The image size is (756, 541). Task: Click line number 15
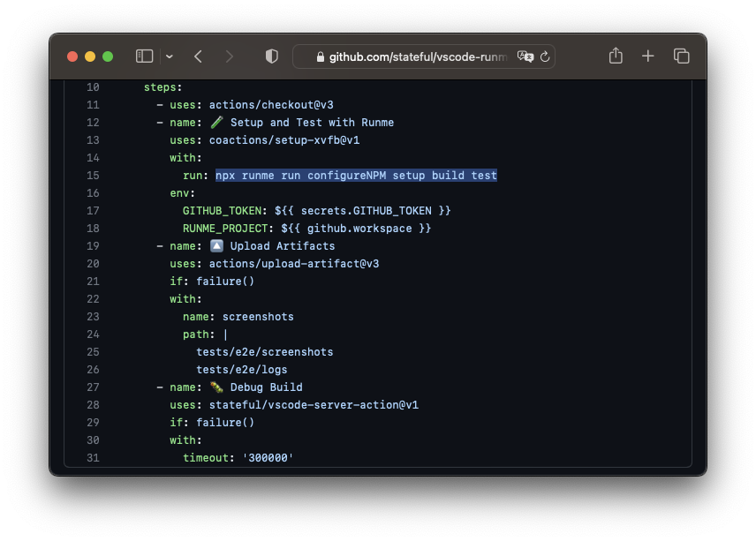(93, 176)
